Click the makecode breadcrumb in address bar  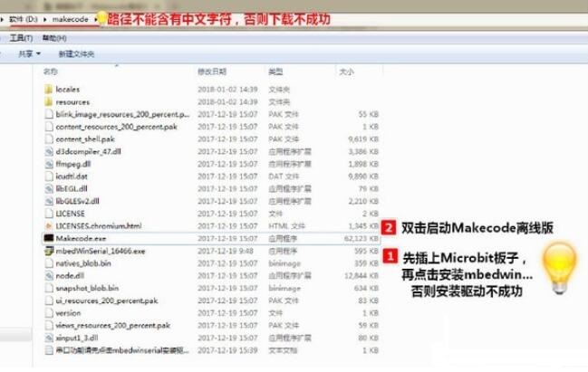coord(70,19)
